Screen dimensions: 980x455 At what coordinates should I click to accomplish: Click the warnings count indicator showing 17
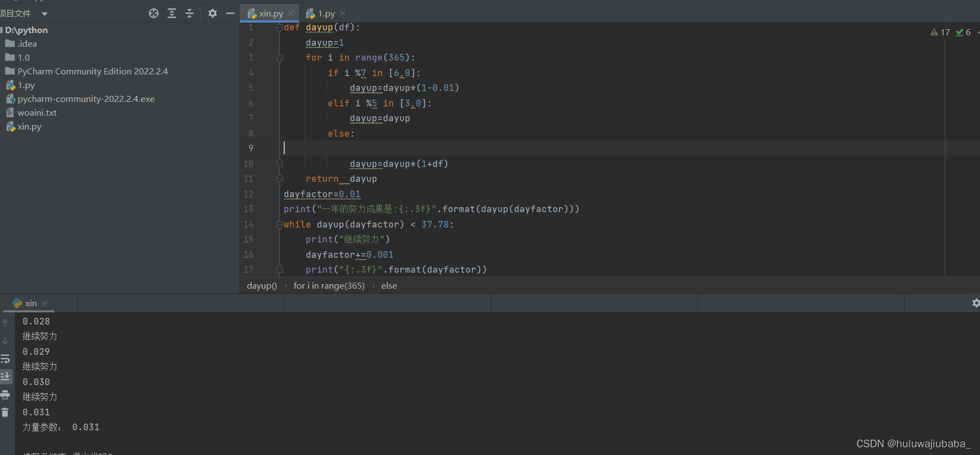click(940, 32)
